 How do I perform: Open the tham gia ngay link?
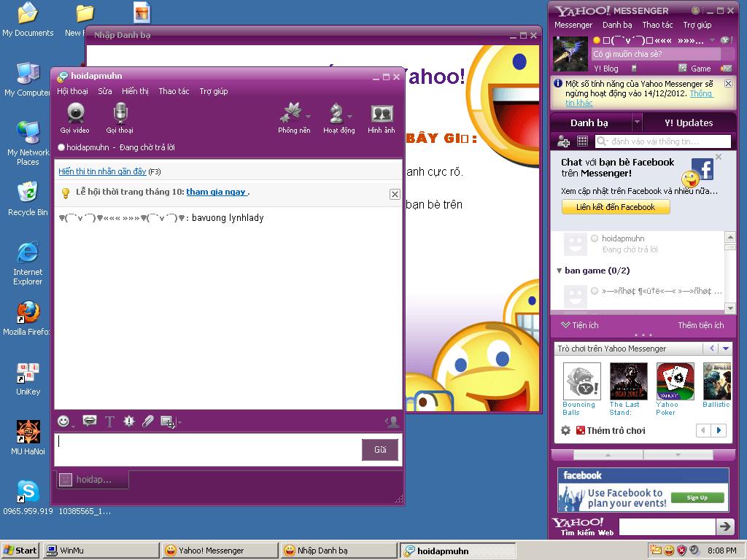click(216, 192)
